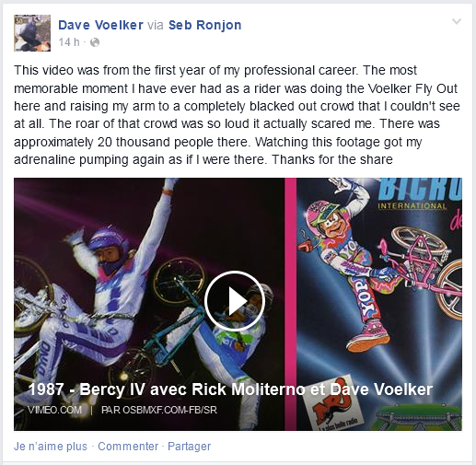This screenshot has height=465, width=476.
Task: Click the Bicross International poster title
Action: coord(419,193)
